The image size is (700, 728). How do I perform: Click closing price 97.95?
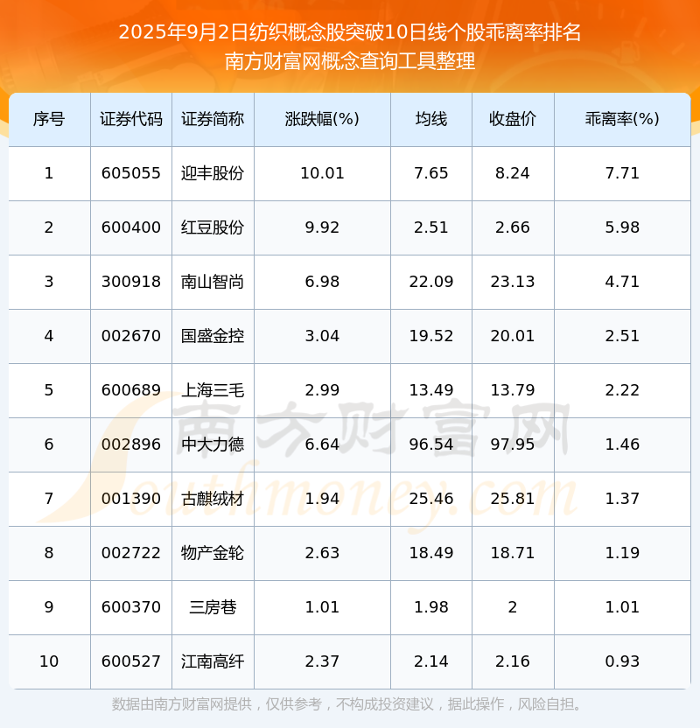(513, 444)
